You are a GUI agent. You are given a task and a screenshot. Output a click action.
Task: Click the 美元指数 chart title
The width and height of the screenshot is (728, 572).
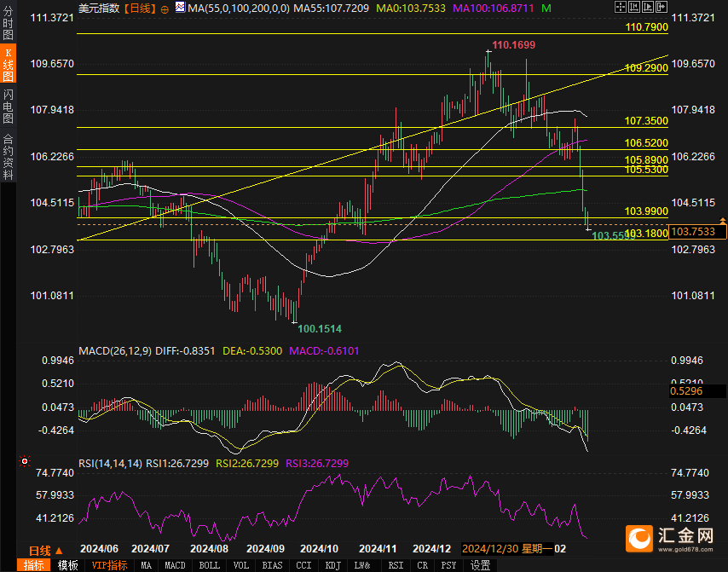pos(98,9)
